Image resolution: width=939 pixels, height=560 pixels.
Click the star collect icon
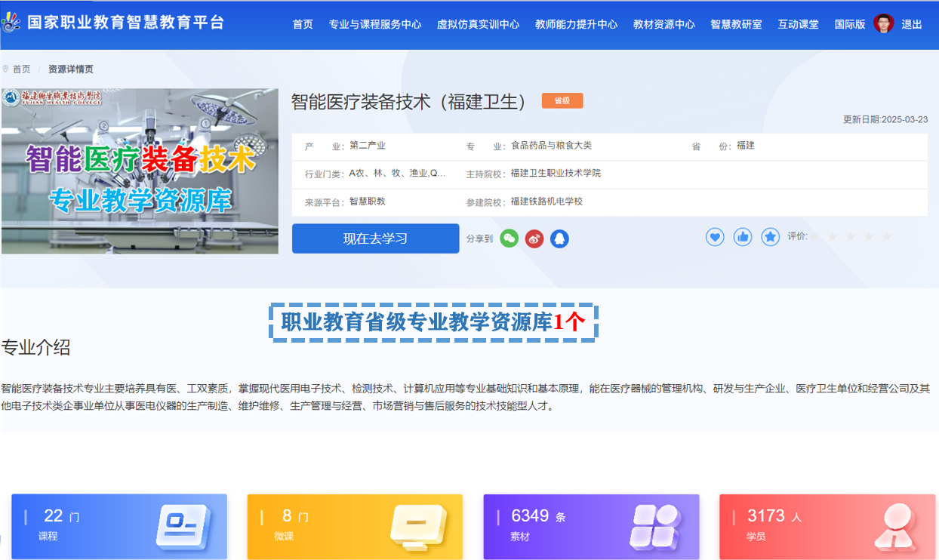(x=770, y=237)
